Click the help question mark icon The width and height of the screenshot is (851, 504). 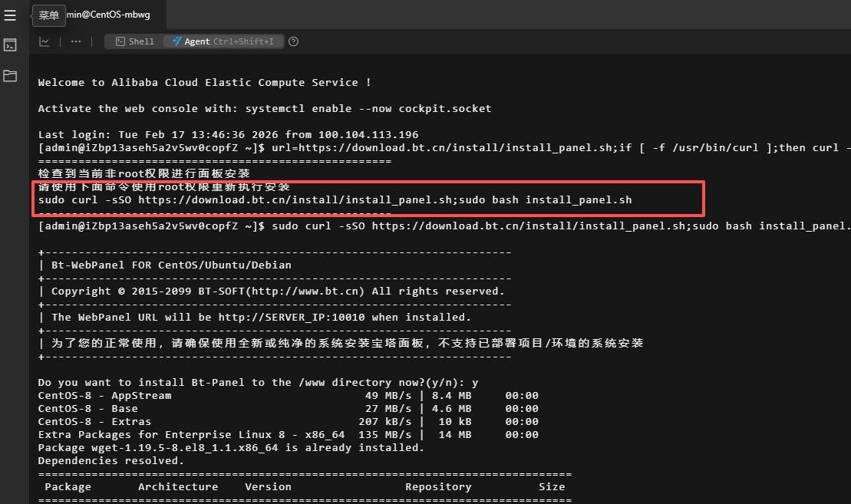click(293, 41)
